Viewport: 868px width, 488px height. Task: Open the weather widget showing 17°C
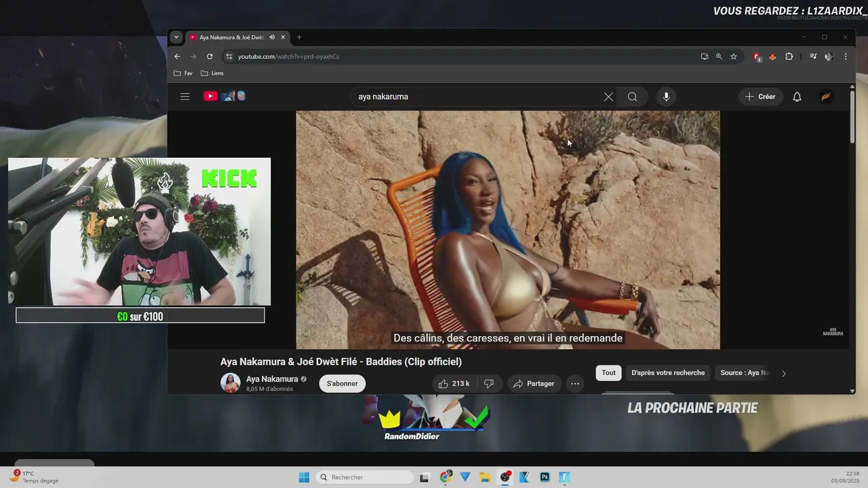[34, 476]
